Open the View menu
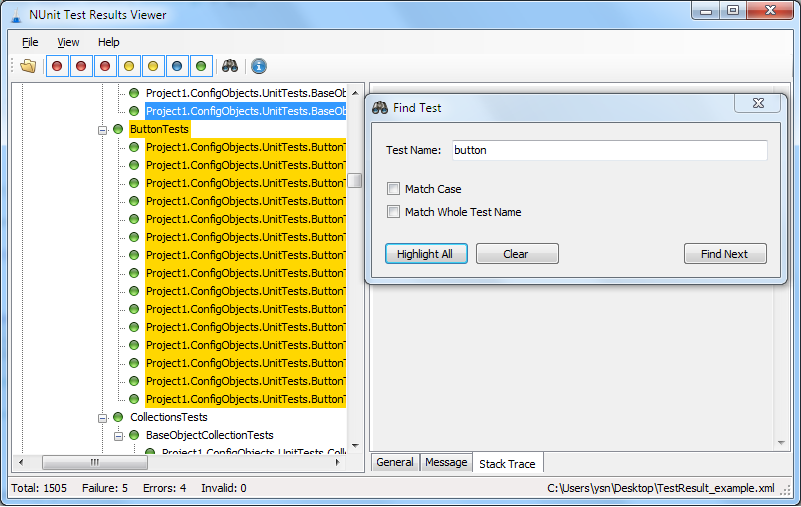The height and width of the screenshot is (507, 801). click(x=68, y=42)
